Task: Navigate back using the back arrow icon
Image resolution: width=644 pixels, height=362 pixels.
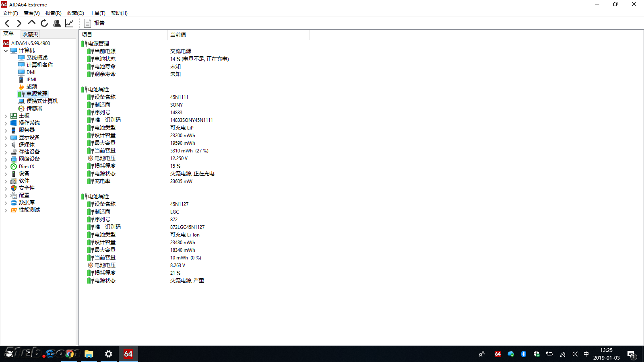Action: 7,23
